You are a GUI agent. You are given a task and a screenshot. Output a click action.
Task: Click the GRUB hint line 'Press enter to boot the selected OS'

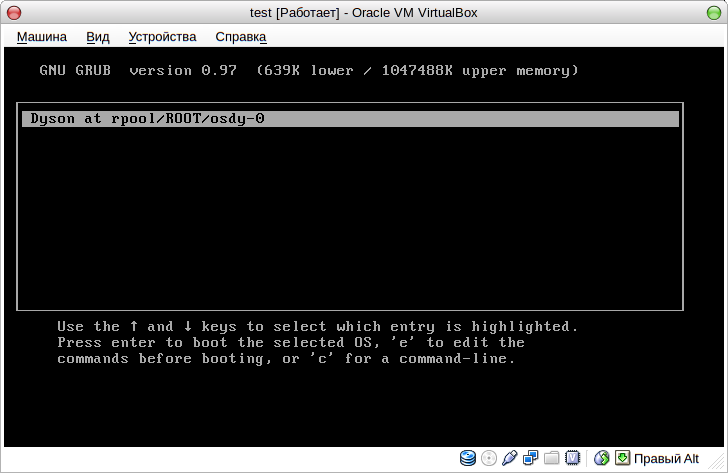pyautogui.click(x=291, y=343)
